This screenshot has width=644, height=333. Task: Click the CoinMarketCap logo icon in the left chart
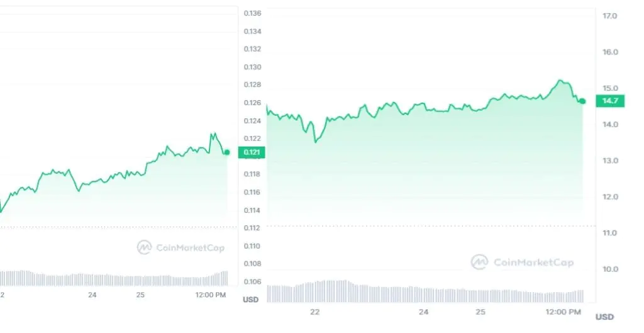(144, 247)
